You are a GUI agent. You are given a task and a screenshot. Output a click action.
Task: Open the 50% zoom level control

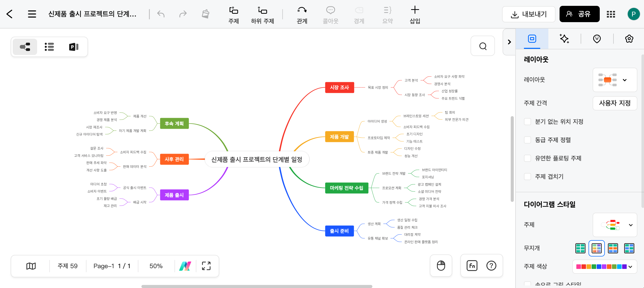coord(156,266)
